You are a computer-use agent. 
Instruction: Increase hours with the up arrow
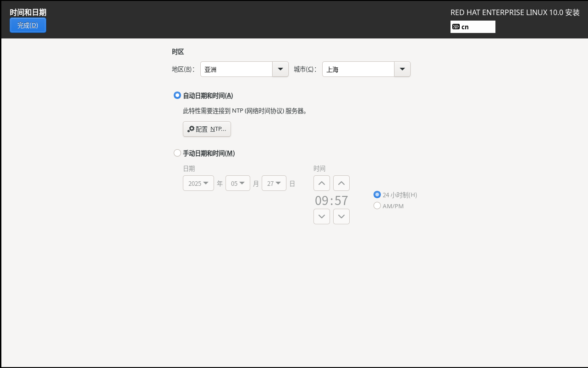pyautogui.click(x=322, y=183)
